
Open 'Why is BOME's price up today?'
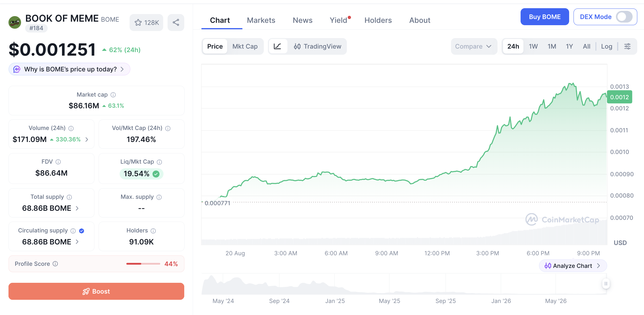(x=69, y=69)
